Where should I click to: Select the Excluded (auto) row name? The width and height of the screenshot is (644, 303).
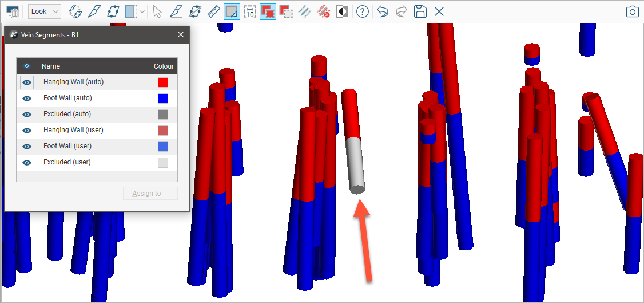[67, 114]
